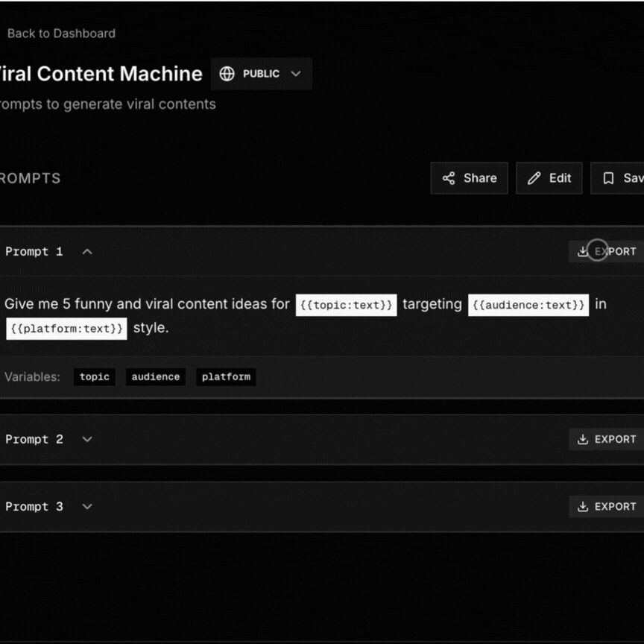The width and height of the screenshot is (644, 644).
Task: Select the audience variable chip
Action: pyautogui.click(x=155, y=377)
